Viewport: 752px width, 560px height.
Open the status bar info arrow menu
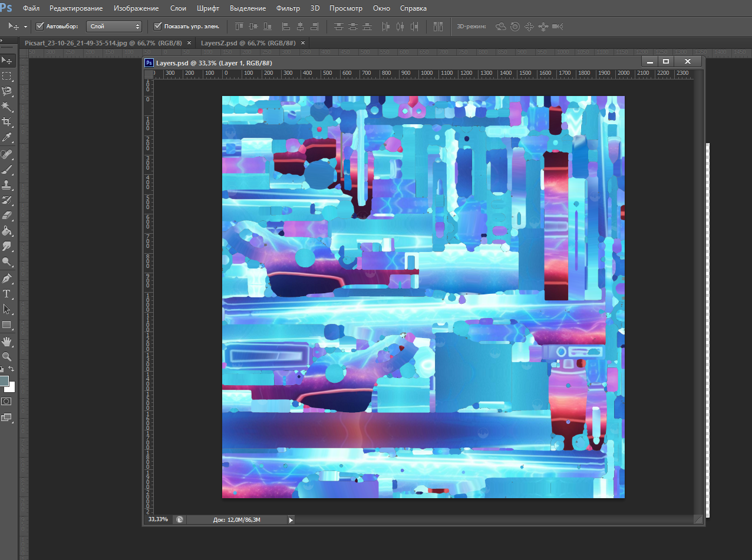(x=290, y=520)
